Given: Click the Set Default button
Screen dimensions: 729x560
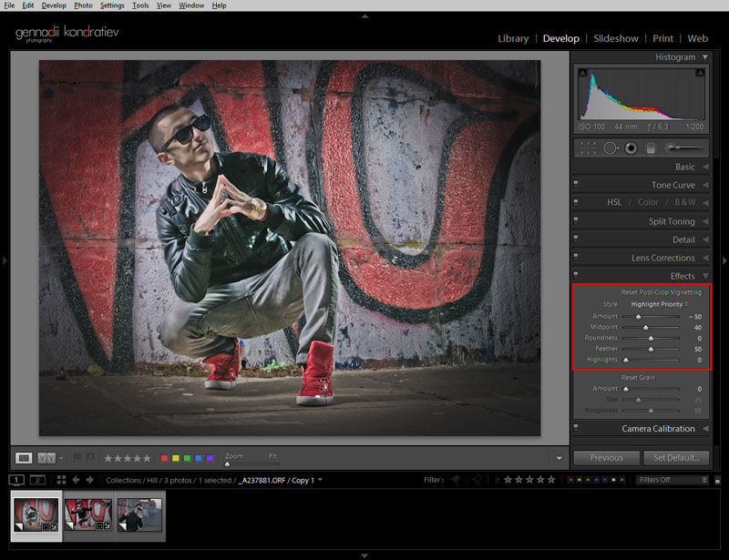Looking at the screenshot, I should tap(676, 458).
